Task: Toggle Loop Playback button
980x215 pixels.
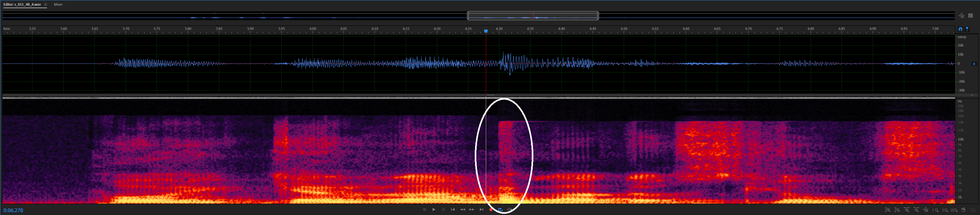Action: pos(500,210)
